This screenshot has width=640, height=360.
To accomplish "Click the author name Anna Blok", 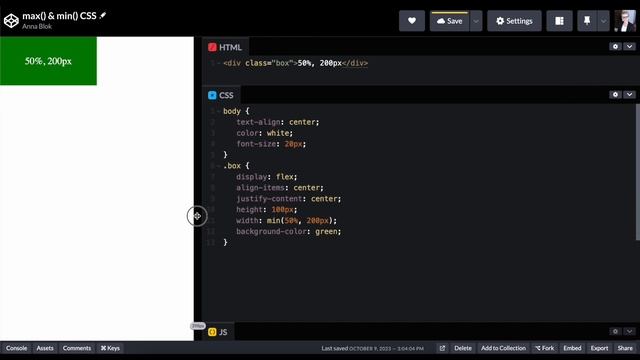I will [x=37, y=27].
